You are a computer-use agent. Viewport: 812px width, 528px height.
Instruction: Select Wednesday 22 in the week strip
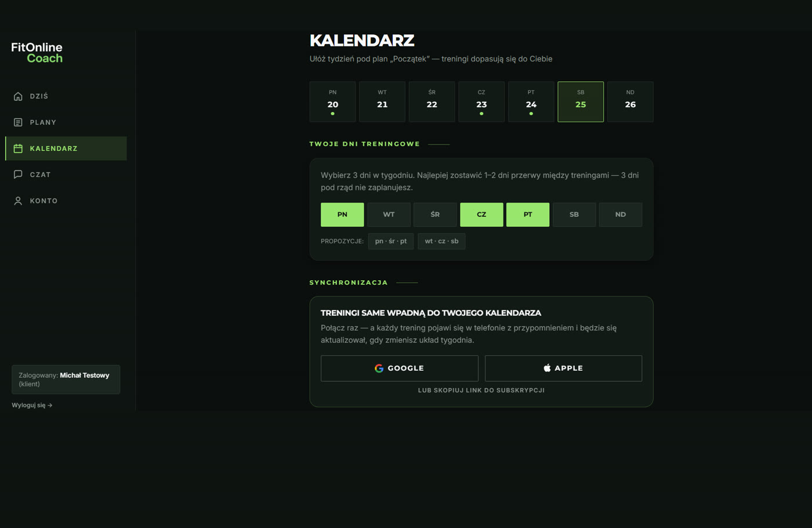(x=432, y=102)
